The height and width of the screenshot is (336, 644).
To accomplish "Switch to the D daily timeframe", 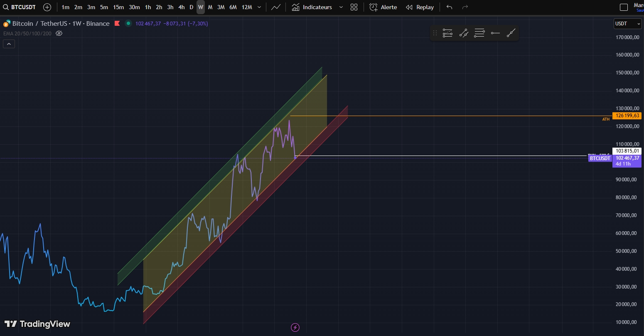I will (x=191, y=7).
